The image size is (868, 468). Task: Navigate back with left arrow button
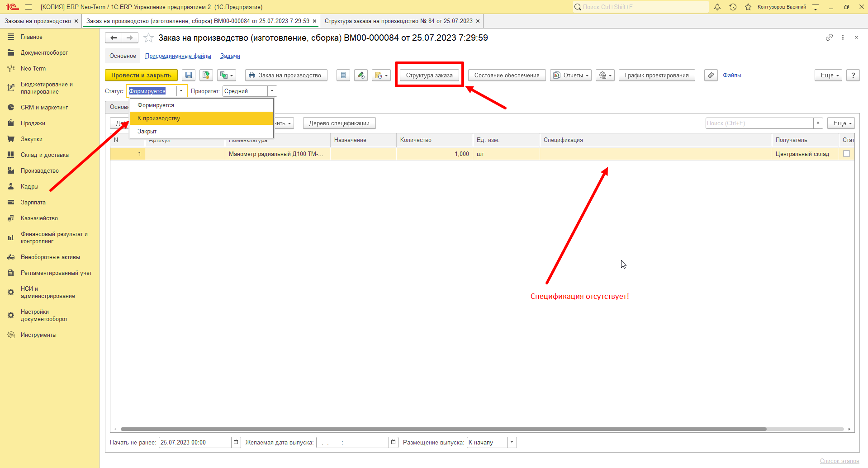click(114, 38)
